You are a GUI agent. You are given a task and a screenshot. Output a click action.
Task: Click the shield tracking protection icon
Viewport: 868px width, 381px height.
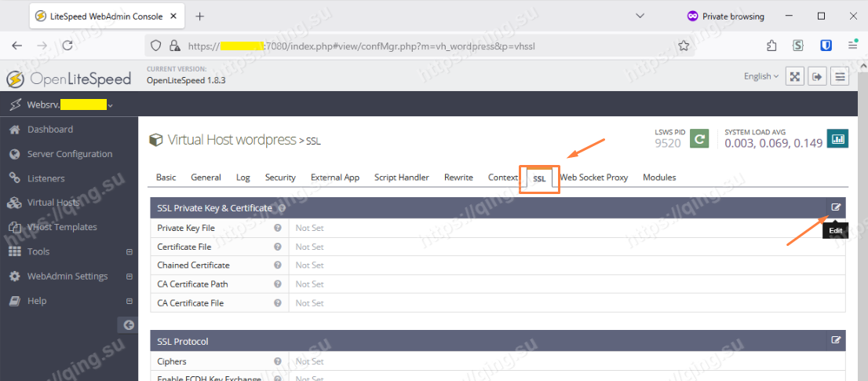(156, 46)
